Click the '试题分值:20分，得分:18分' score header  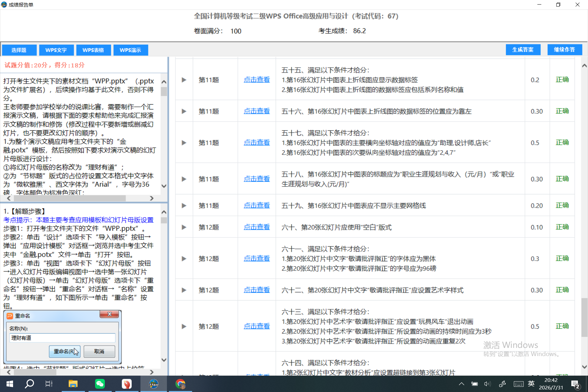pyautogui.click(x=44, y=65)
